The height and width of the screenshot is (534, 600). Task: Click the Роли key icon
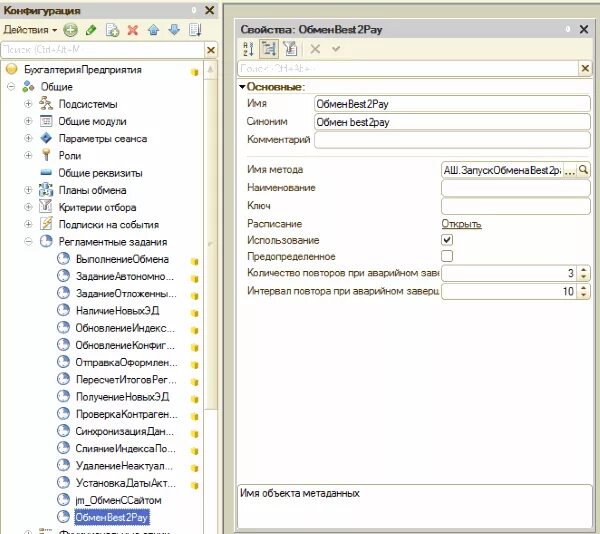[46, 155]
